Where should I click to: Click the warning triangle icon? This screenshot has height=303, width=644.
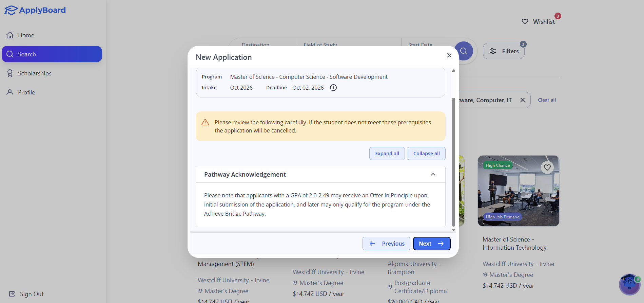tap(205, 122)
